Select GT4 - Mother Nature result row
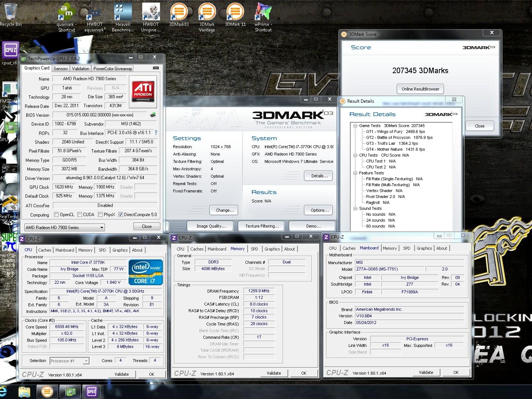532x399 pixels. pos(395,149)
